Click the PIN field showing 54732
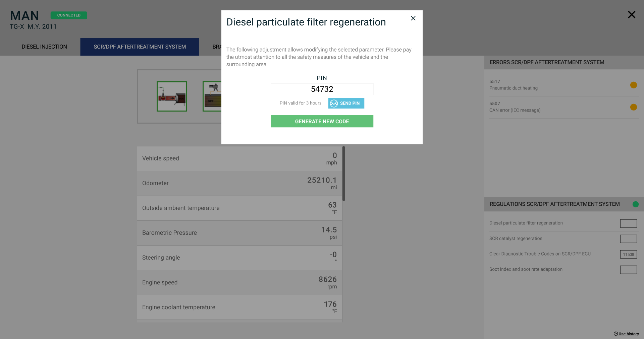This screenshot has height=339, width=644. click(322, 89)
